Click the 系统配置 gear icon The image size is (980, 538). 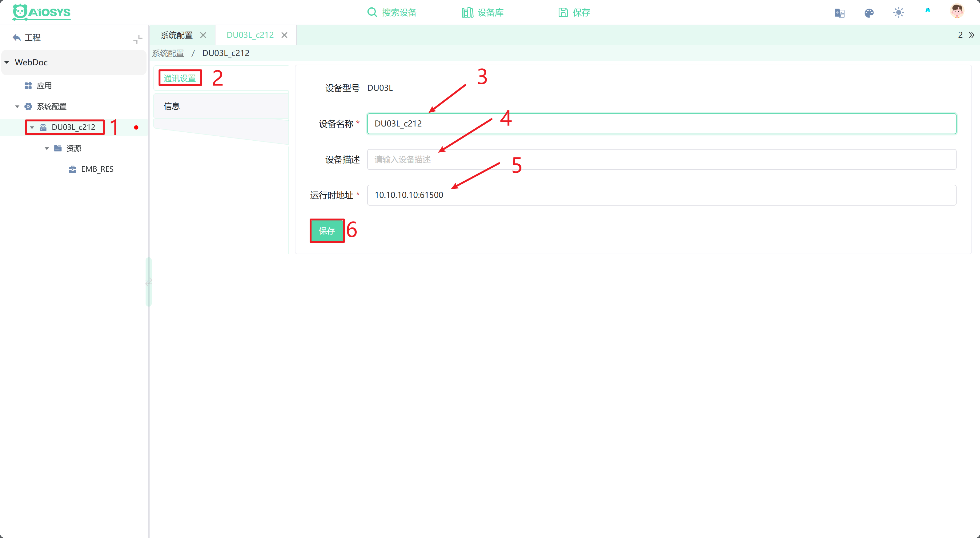pyautogui.click(x=29, y=106)
